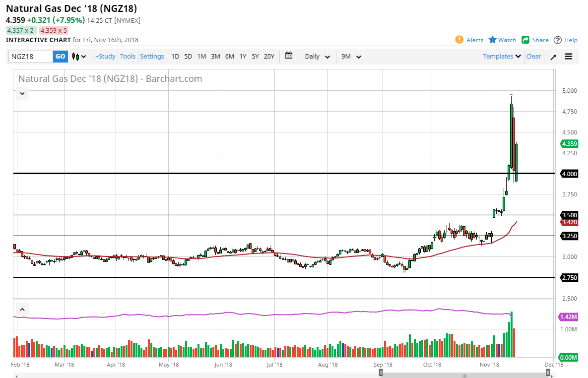Screen dimensions: 588x378
Task: Open the Daily frequency dropdown
Action: 317,56
